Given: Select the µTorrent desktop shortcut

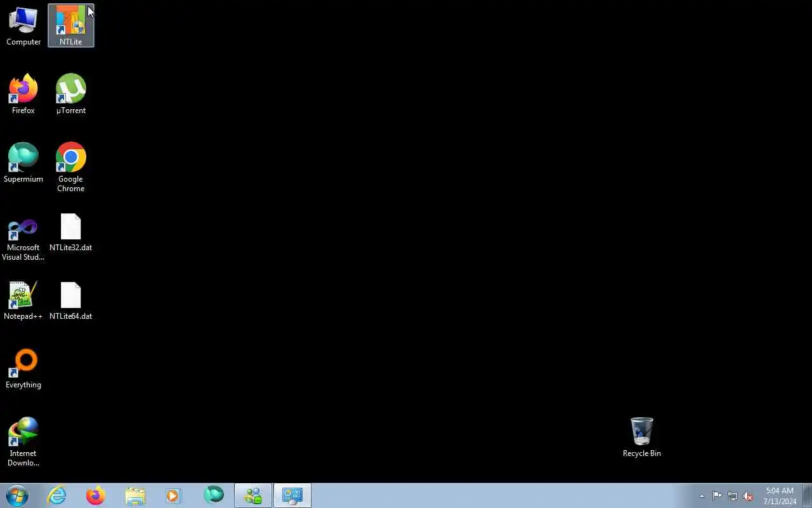Looking at the screenshot, I should [x=71, y=95].
